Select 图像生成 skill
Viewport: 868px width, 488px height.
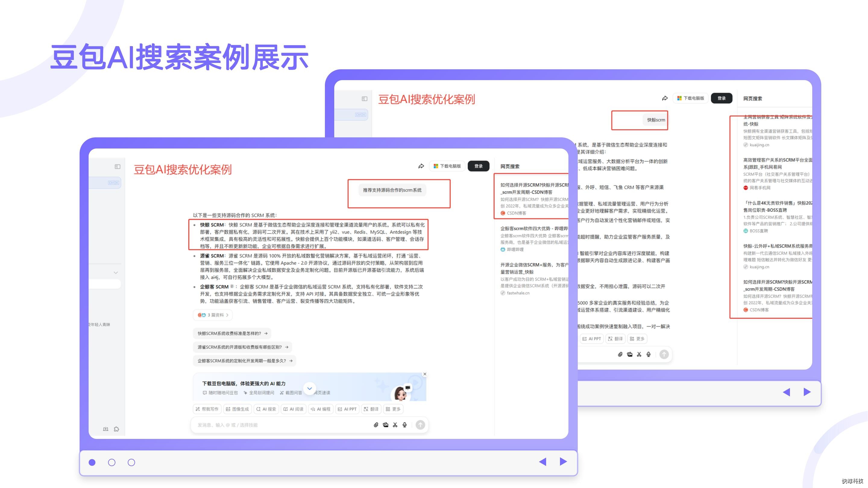237,409
